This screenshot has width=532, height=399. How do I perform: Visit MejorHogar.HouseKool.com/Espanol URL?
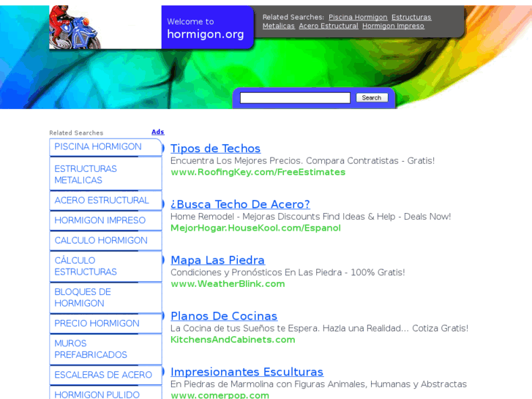coord(255,228)
